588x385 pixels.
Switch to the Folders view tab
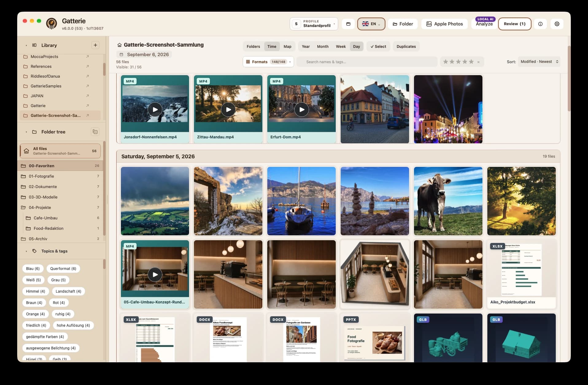tap(253, 47)
